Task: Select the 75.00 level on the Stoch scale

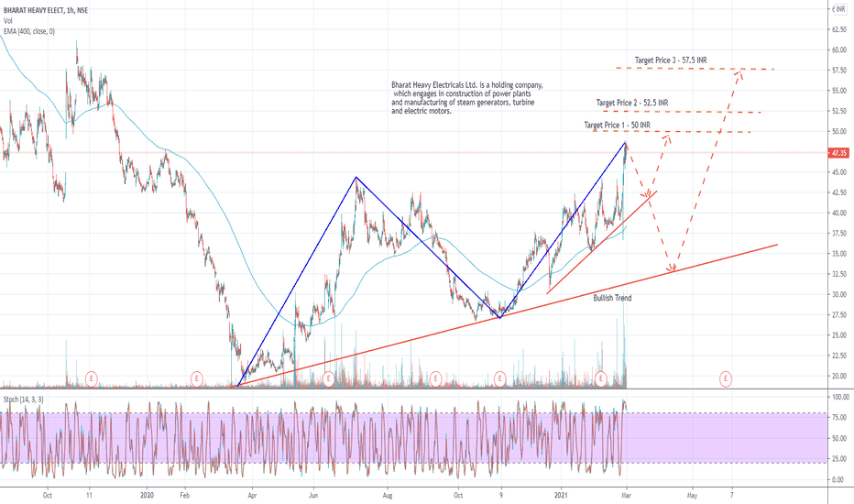Action: [838, 417]
